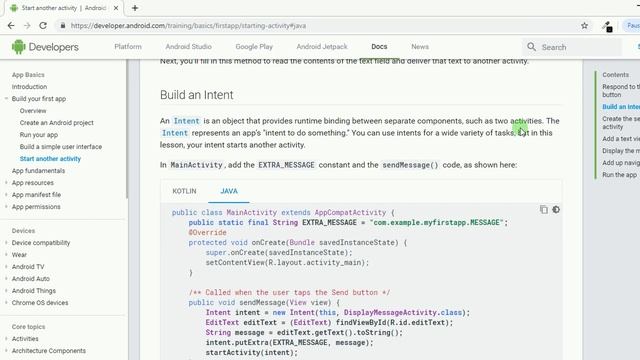Expand the Android TV section
Viewport: 640px width, 360px height.
coord(6,267)
